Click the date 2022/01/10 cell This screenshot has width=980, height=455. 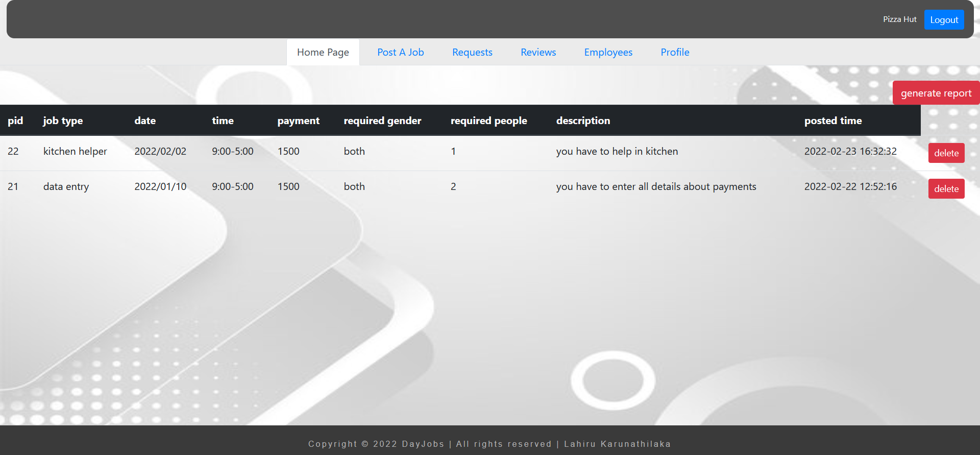tap(160, 186)
